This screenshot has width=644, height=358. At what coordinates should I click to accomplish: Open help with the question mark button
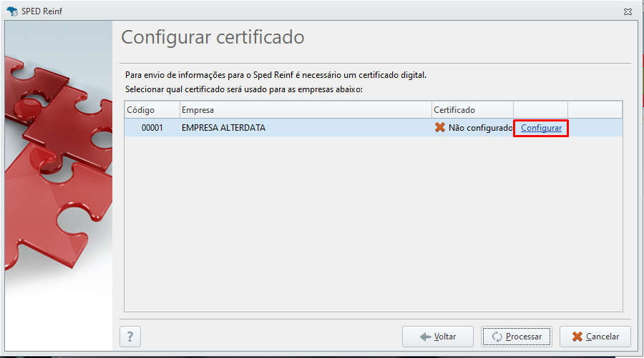[x=130, y=337]
